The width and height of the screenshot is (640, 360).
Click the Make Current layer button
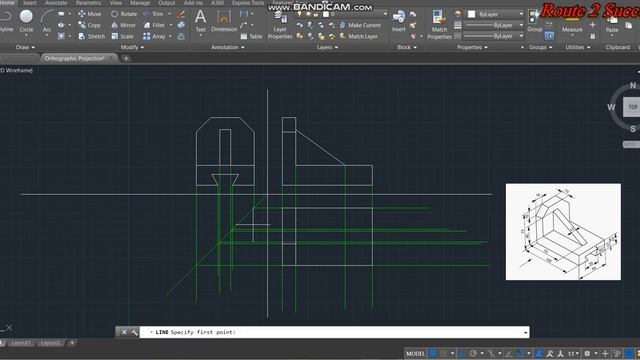360,25
